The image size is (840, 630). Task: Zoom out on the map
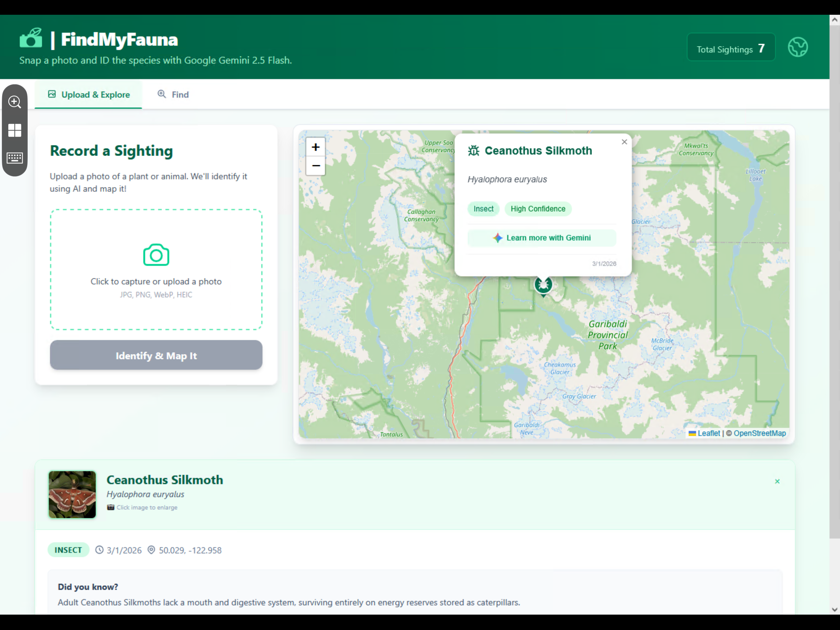coord(315,166)
